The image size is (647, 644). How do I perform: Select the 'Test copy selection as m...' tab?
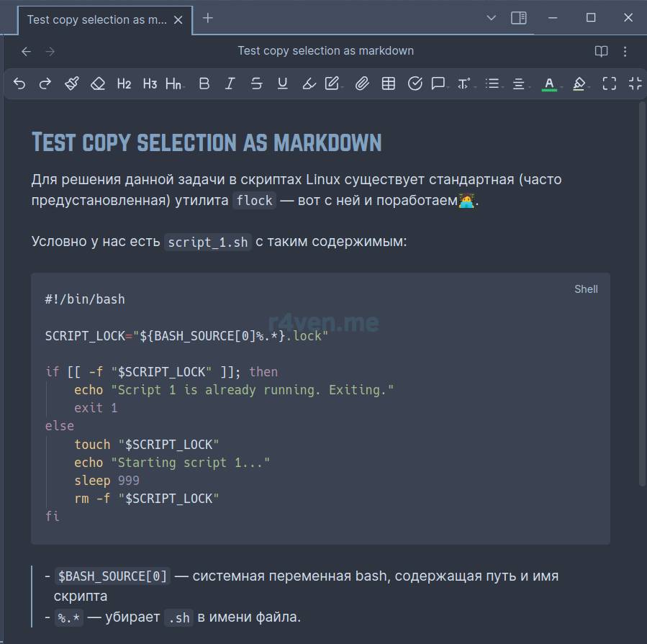96,19
